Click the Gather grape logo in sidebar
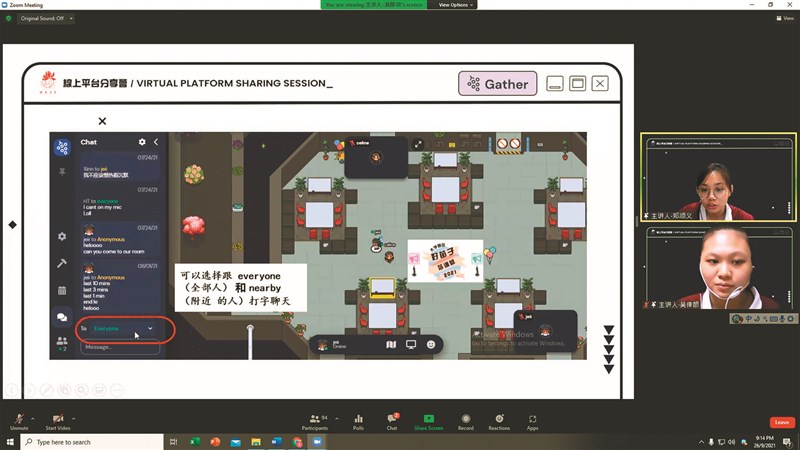The height and width of the screenshot is (450, 800). coord(62,148)
